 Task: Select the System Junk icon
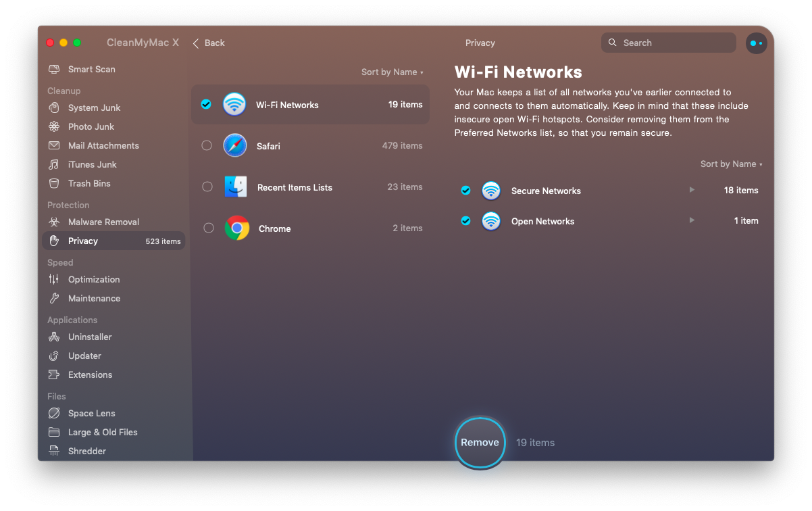tap(54, 108)
